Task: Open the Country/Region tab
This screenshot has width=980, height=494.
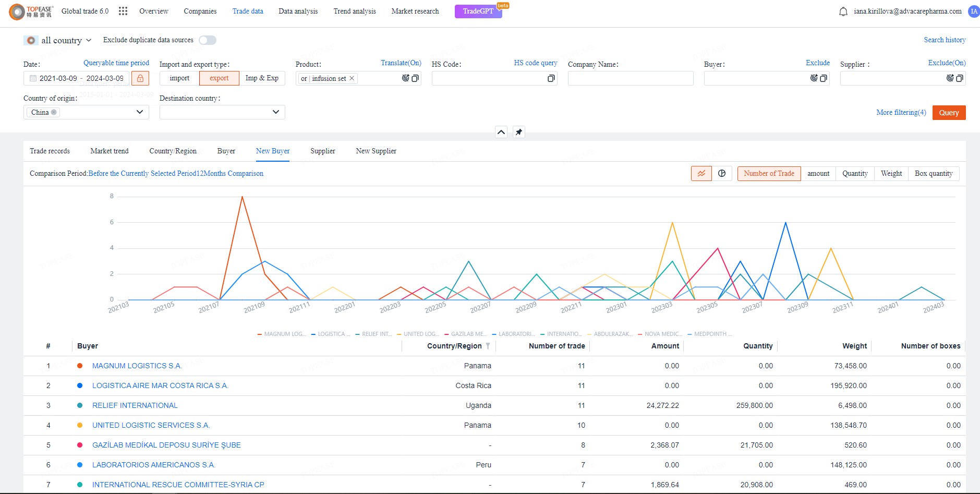Action: pyautogui.click(x=173, y=151)
